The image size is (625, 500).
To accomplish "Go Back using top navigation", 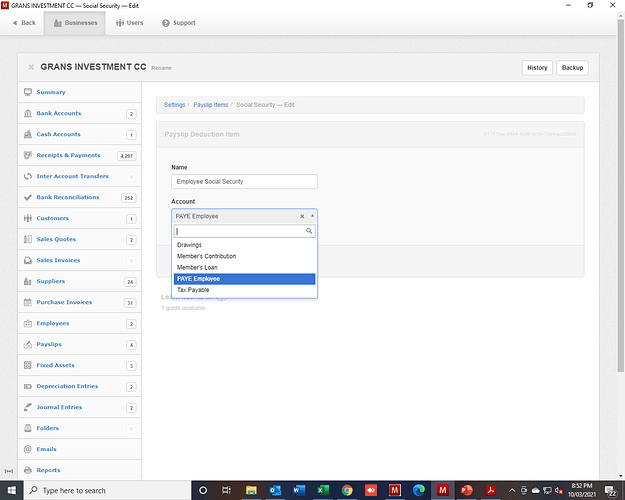I will click(24, 23).
